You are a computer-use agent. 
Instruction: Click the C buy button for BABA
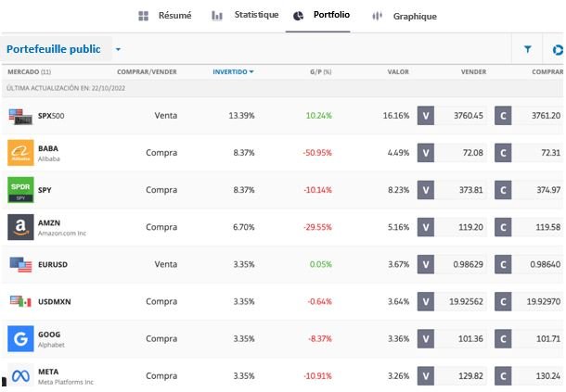[x=503, y=153]
